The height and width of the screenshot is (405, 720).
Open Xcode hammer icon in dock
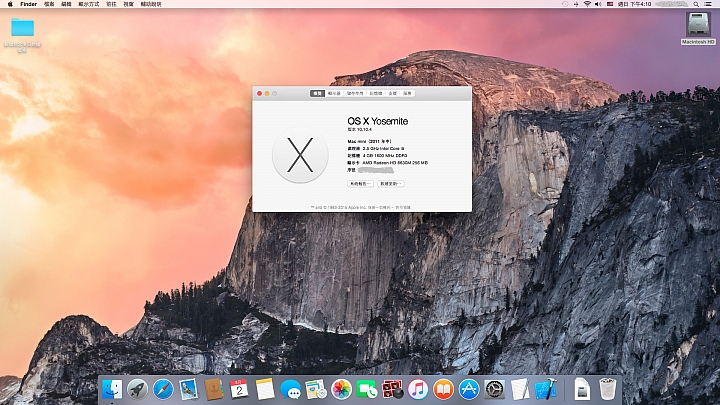(x=546, y=389)
